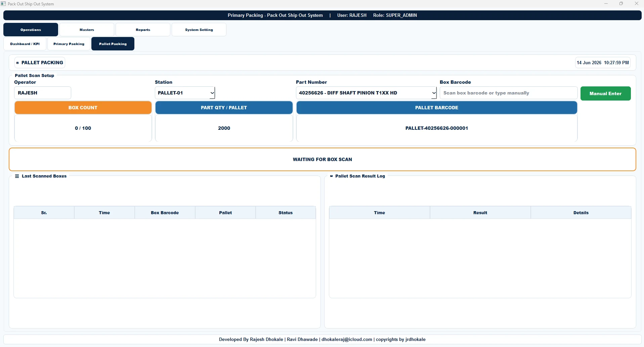Open the System Setting tab
This screenshot has width=644, height=347.
[x=199, y=30]
